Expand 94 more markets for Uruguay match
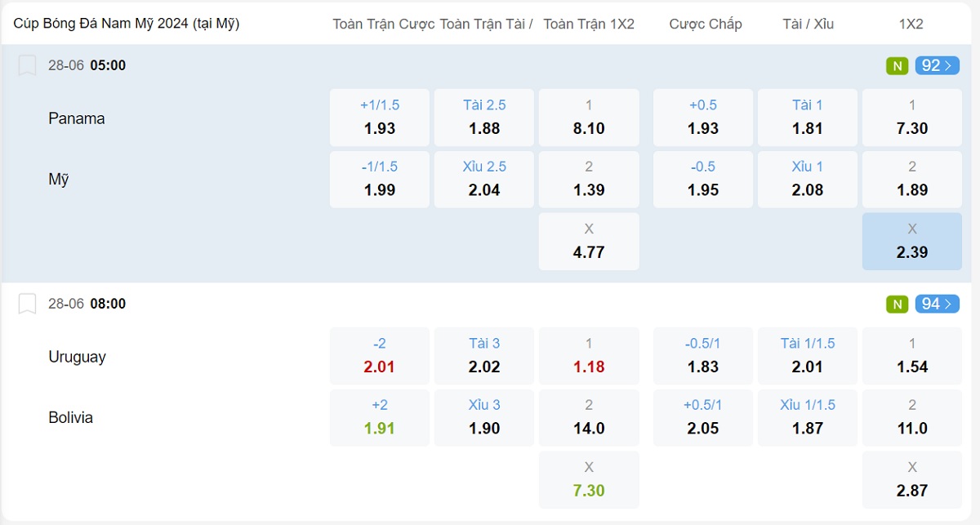The height and width of the screenshot is (525, 980). [x=937, y=305]
